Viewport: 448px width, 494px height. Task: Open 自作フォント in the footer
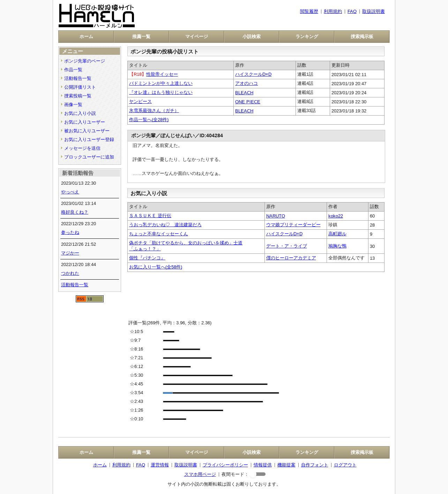coord(315,465)
